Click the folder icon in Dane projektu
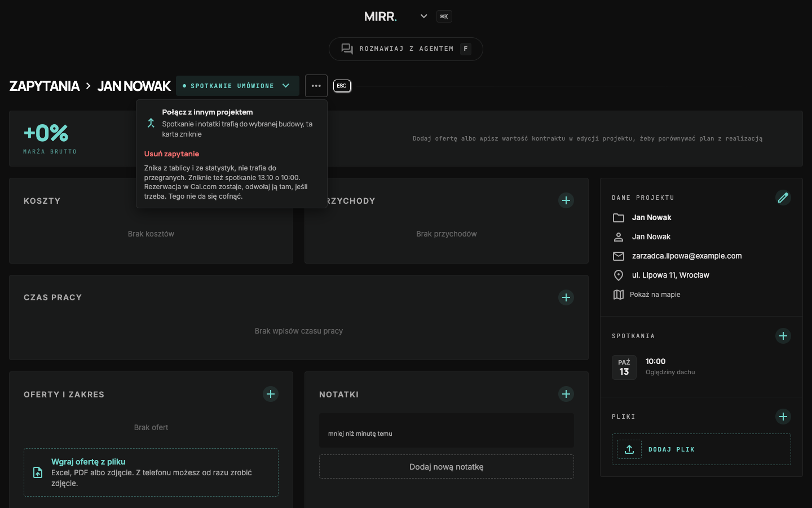 pyautogui.click(x=618, y=218)
